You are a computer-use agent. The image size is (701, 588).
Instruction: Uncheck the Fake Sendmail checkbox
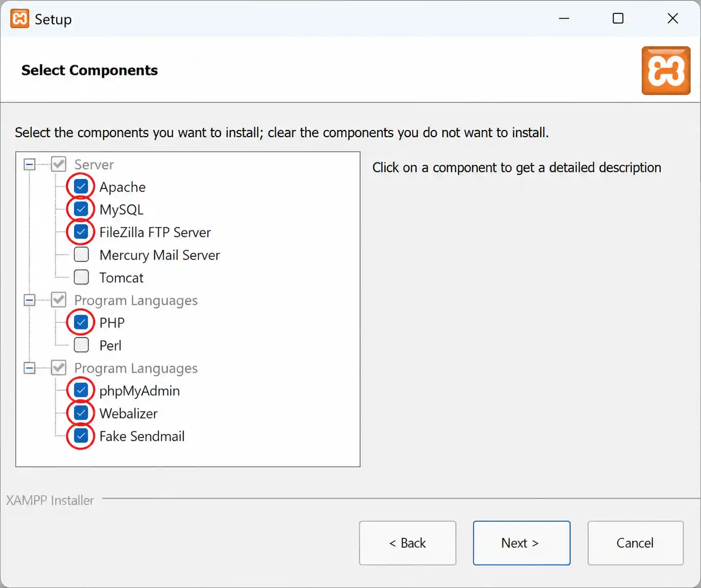81,435
